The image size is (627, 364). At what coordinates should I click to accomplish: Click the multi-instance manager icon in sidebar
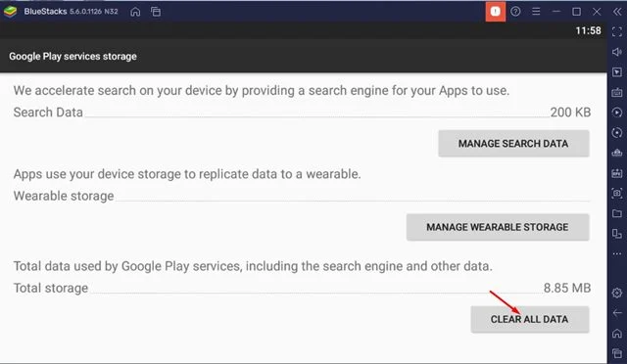point(617,234)
